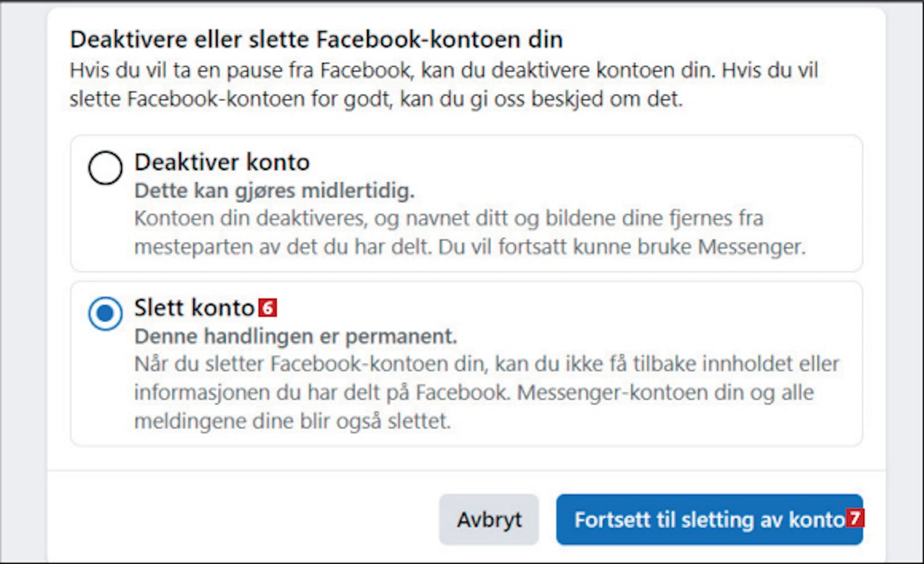Continue with Fortsett til sletting av konto

710,520
